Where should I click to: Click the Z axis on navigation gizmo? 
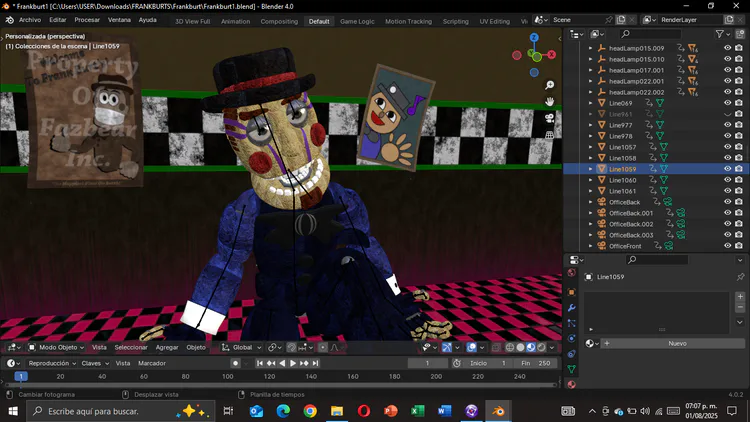pos(534,37)
